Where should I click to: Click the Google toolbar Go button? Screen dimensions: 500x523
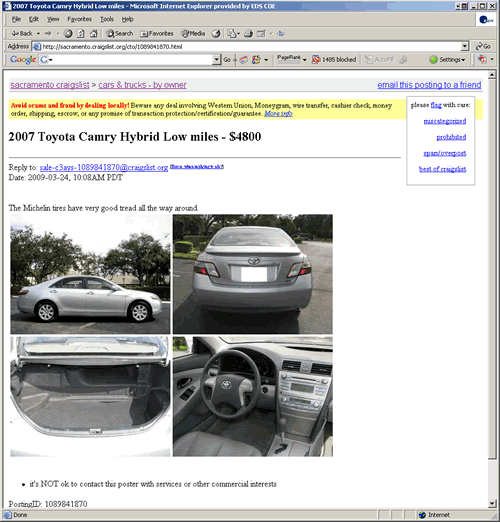[x=227, y=60]
